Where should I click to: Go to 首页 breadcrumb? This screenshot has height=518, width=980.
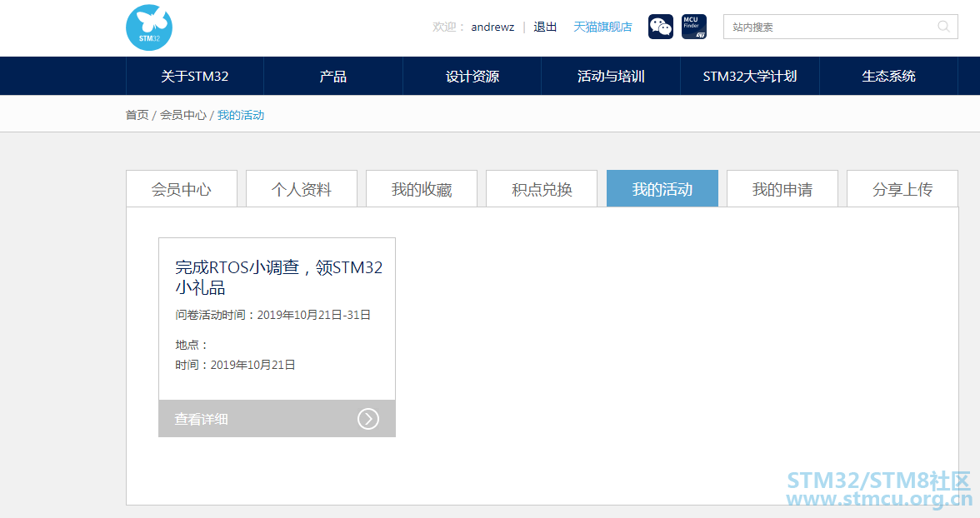(x=137, y=115)
